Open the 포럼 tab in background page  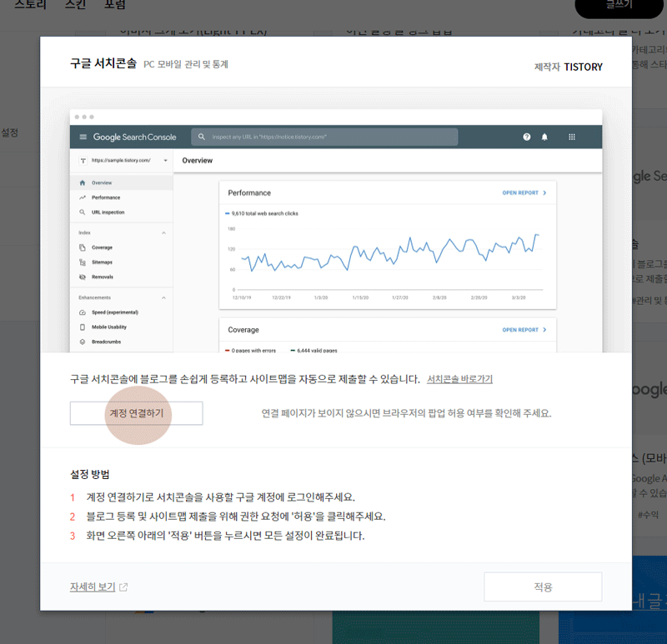(115, 5)
